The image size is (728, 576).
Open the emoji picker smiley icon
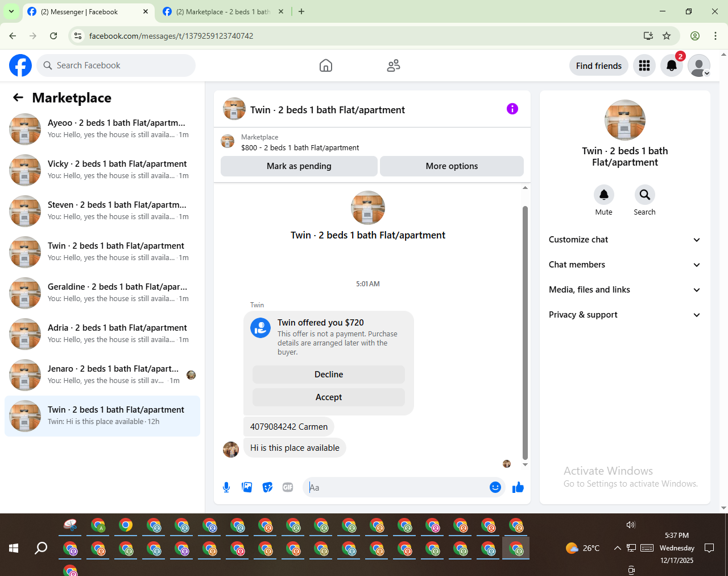coord(495,487)
